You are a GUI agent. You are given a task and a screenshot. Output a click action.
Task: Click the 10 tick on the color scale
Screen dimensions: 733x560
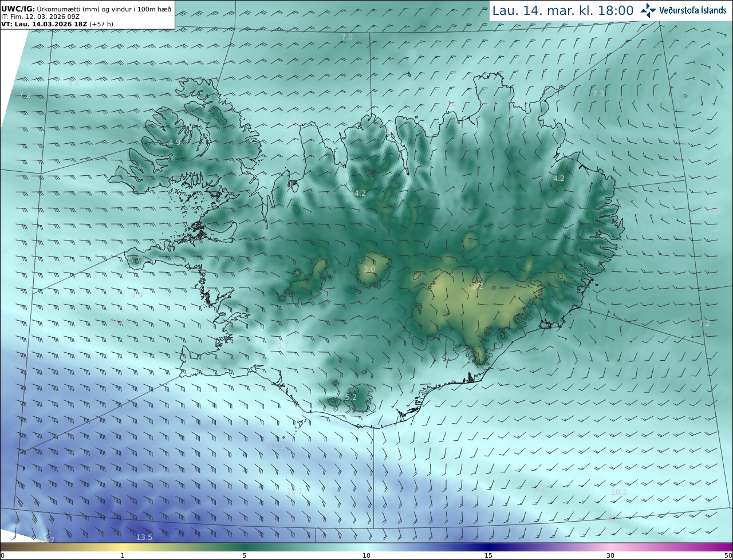[x=366, y=555]
